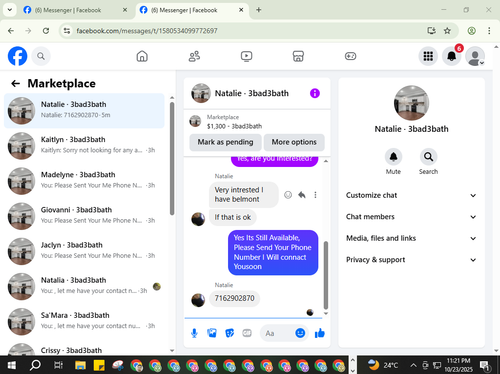This screenshot has width=500, height=374.
Task: Expand Customize chat section
Action: click(x=411, y=195)
